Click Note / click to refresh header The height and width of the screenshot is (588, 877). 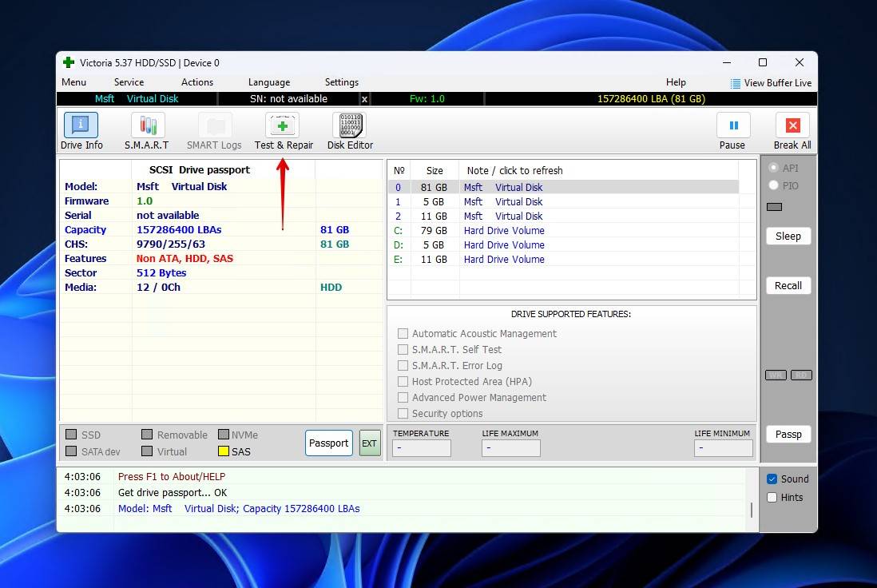514,171
